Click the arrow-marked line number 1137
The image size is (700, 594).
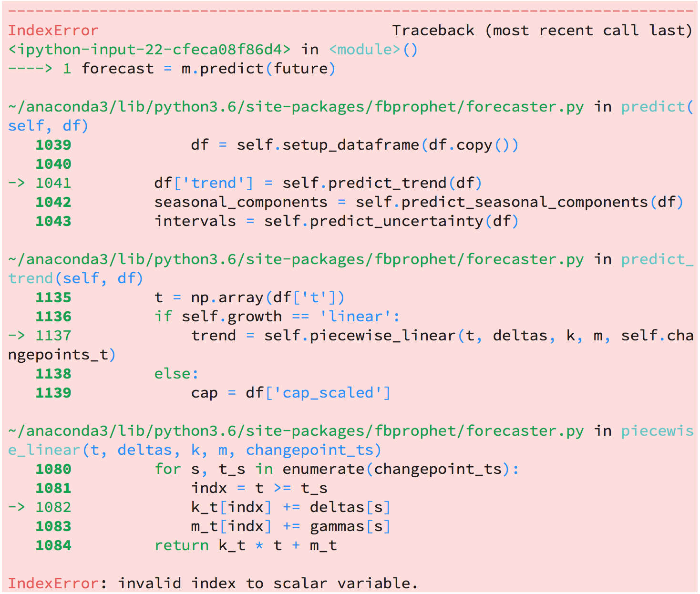pos(53,336)
